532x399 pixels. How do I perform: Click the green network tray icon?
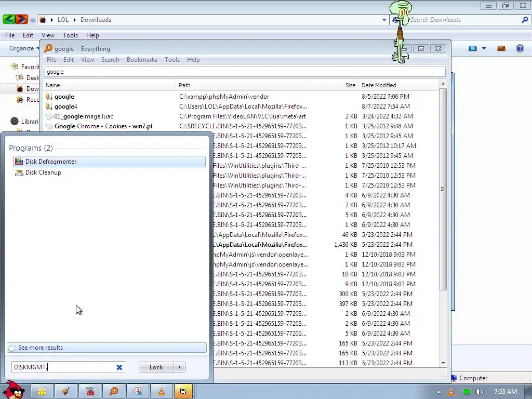click(x=467, y=392)
